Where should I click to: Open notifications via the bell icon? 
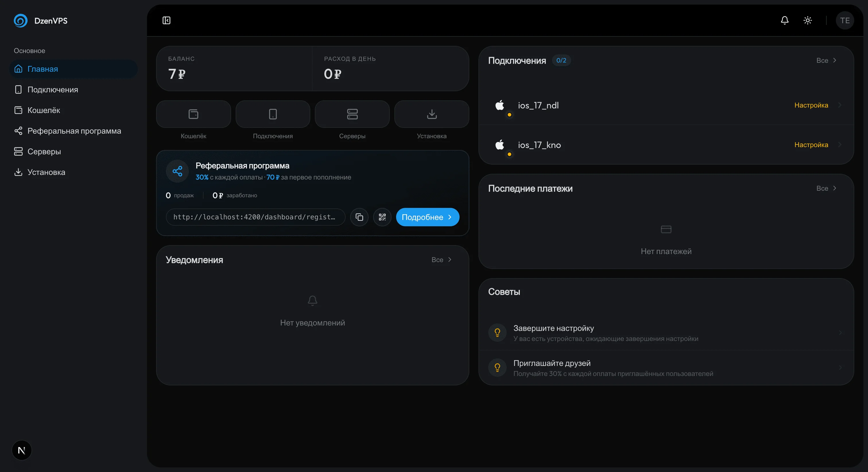pyautogui.click(x=784, y=21)
